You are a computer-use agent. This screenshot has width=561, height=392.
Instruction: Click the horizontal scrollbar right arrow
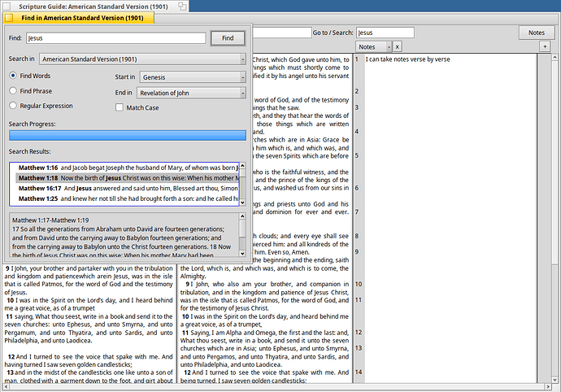tap(548, 386)
